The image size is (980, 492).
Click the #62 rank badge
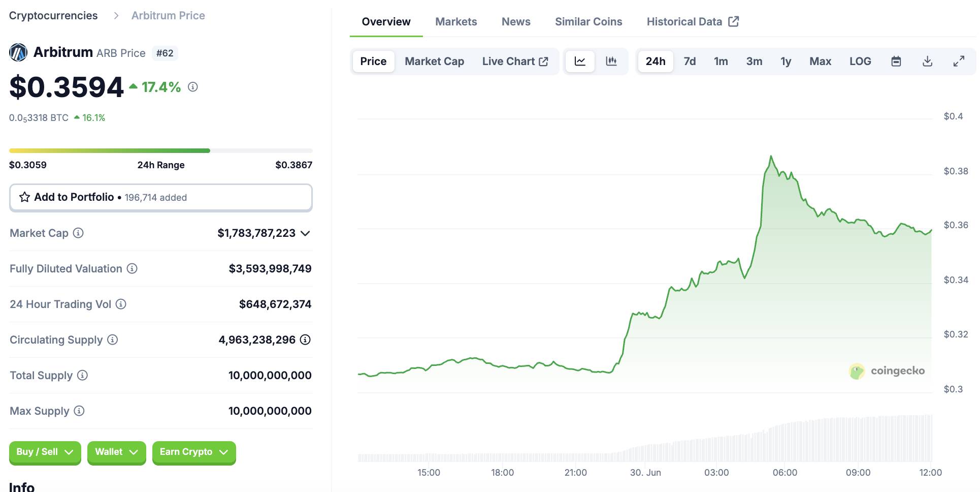[165, 53]
